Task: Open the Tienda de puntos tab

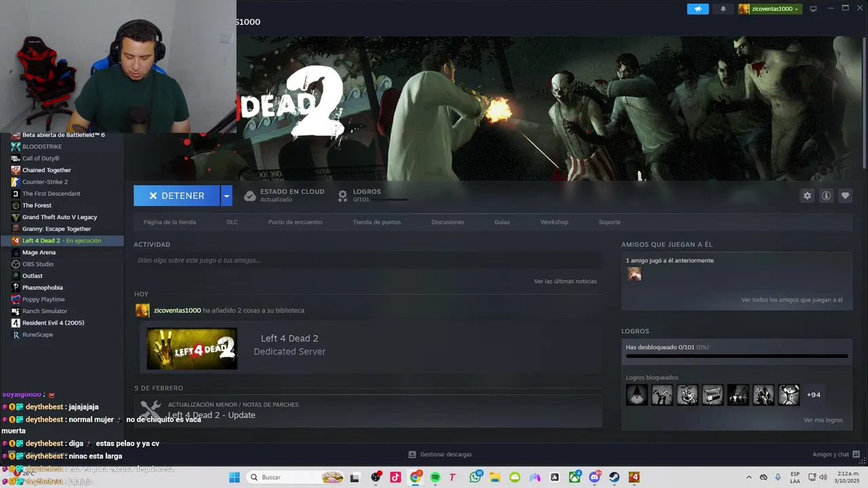Action: (376, 222)
